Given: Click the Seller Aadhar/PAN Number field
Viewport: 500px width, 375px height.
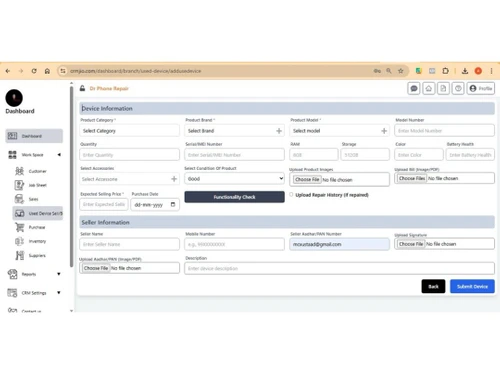Looking at the screenshot, I should (x=339, y=244).
